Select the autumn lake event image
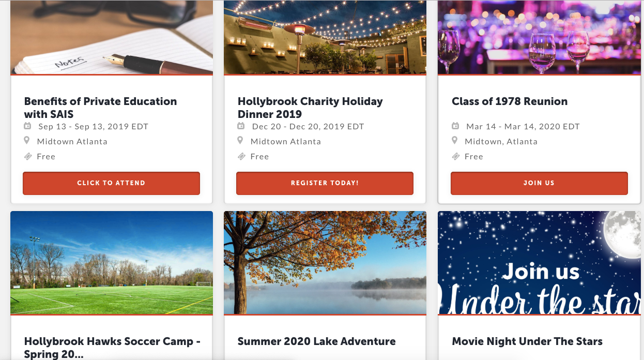 tap(325, 262)
